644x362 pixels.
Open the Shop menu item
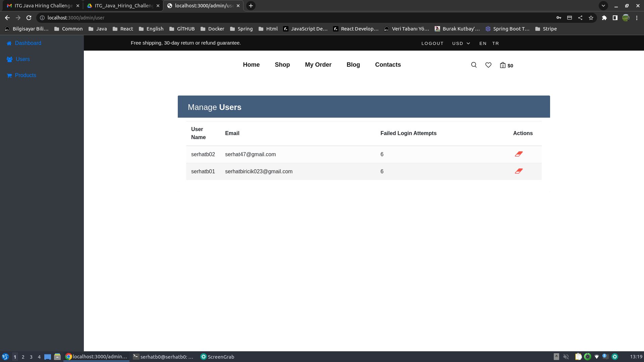282,65
